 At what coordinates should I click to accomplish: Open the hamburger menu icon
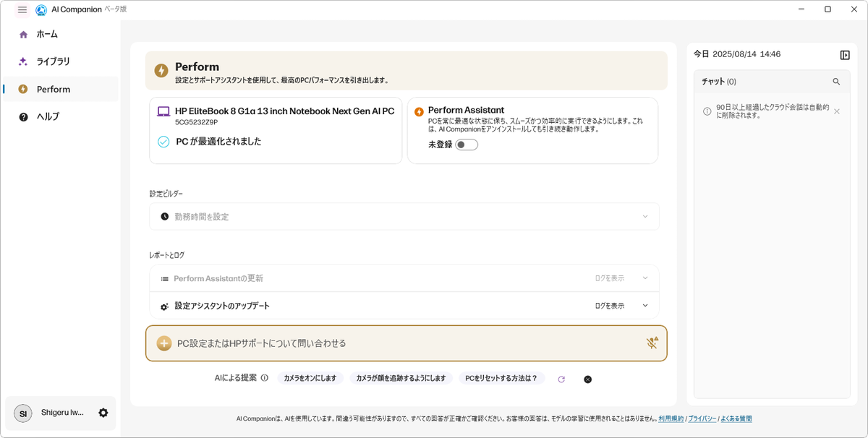click(22, 10)
